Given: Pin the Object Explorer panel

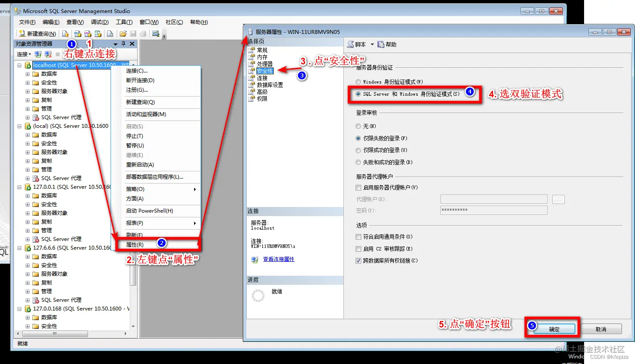Looking at the screenshot, I should pos(123,44).
